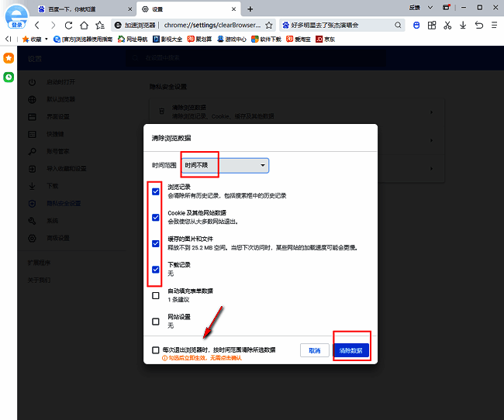Open the 软件下载 bookmark
Image resolution: width=504 pixels, height=420 pixels.
(266, 40)
